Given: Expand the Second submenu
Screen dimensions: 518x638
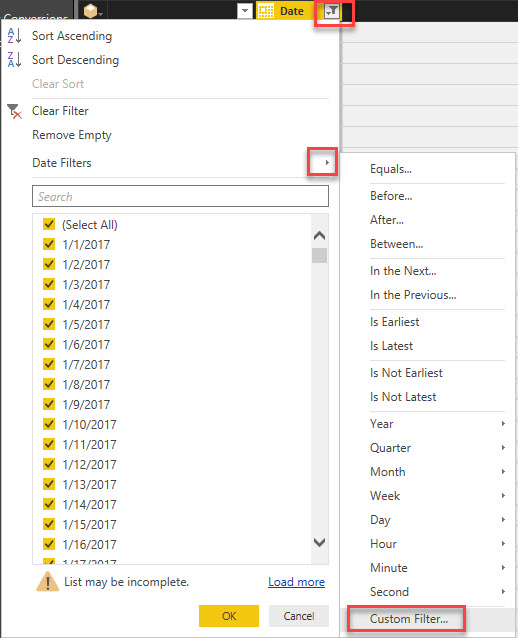Looking at the screenshot, I should [503, 592].
